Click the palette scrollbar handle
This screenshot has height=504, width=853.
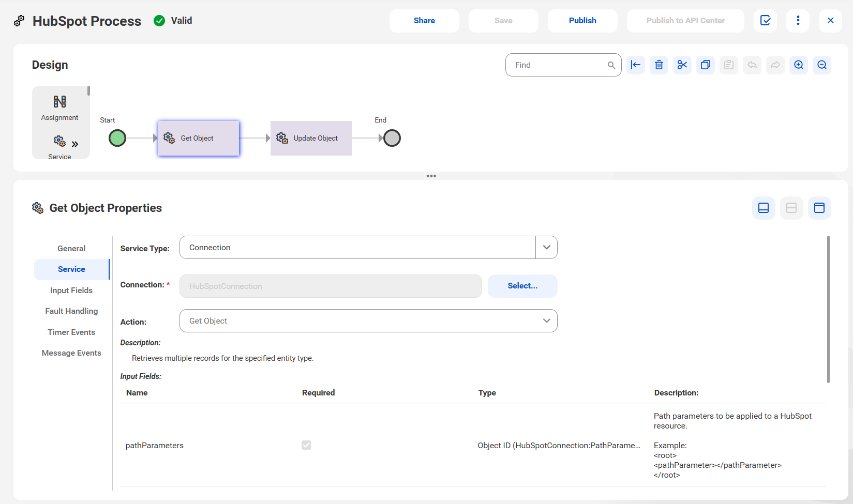(x=89, y=91)
